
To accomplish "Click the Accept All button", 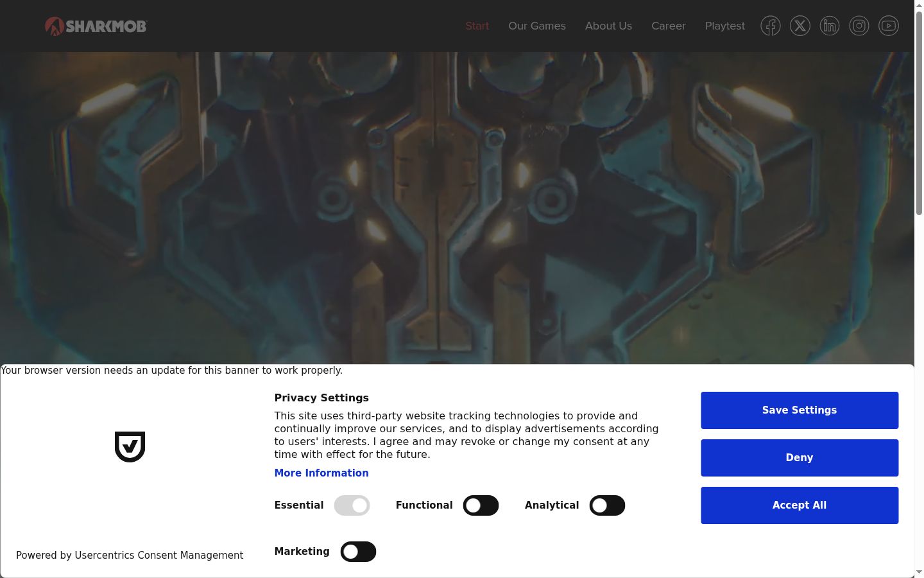I will tap(800, 505).
